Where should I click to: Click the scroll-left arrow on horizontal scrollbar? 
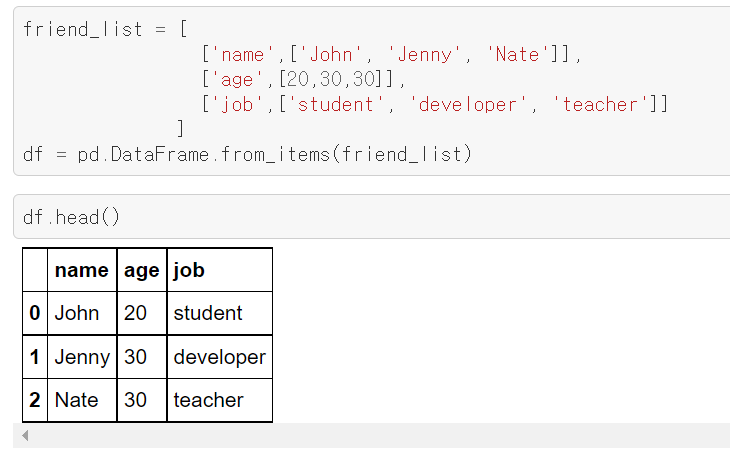[x=25, y=436]
